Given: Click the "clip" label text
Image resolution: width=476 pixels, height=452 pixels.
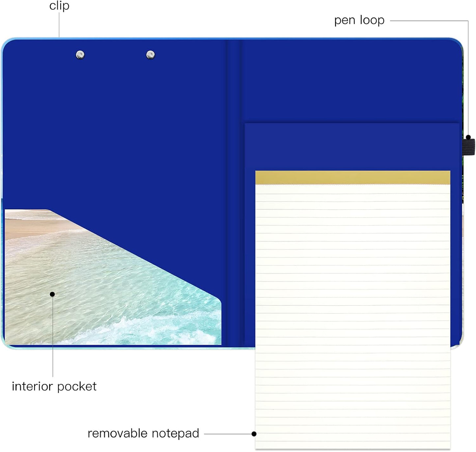Looking at the screenshot, I should click(59, 6).
